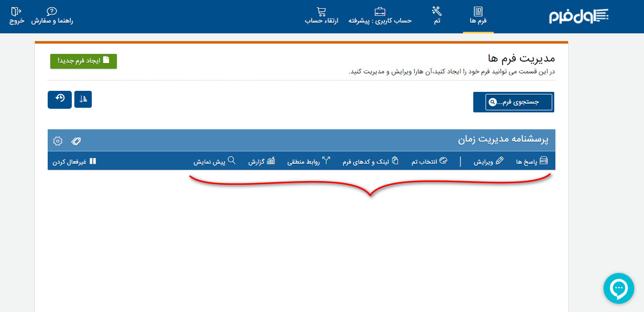This screenshot has width=644, height=312.
Task: Open the فرم ها tab
Action: [478, 16]
